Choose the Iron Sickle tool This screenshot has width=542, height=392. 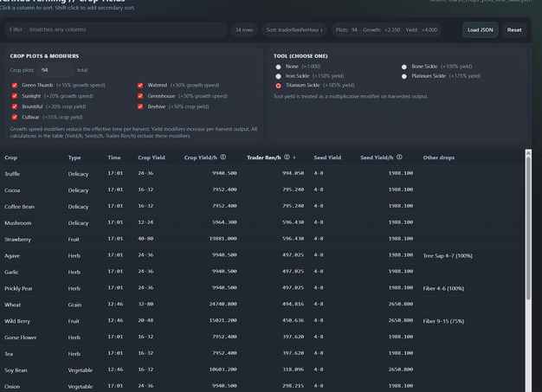(x=278, y=76)
